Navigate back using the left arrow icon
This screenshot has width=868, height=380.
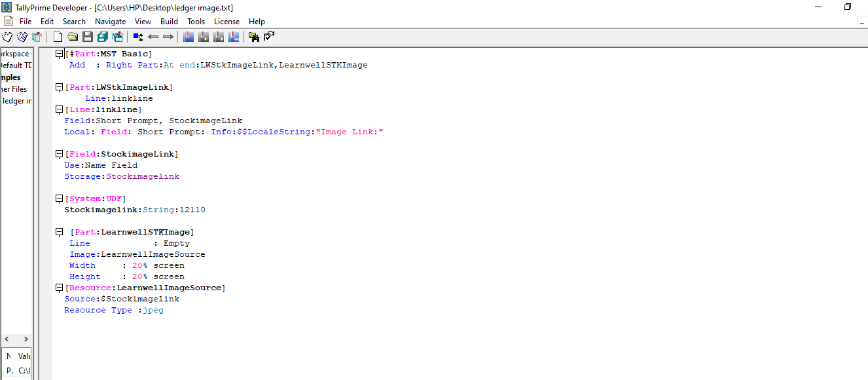pos(153,37)
